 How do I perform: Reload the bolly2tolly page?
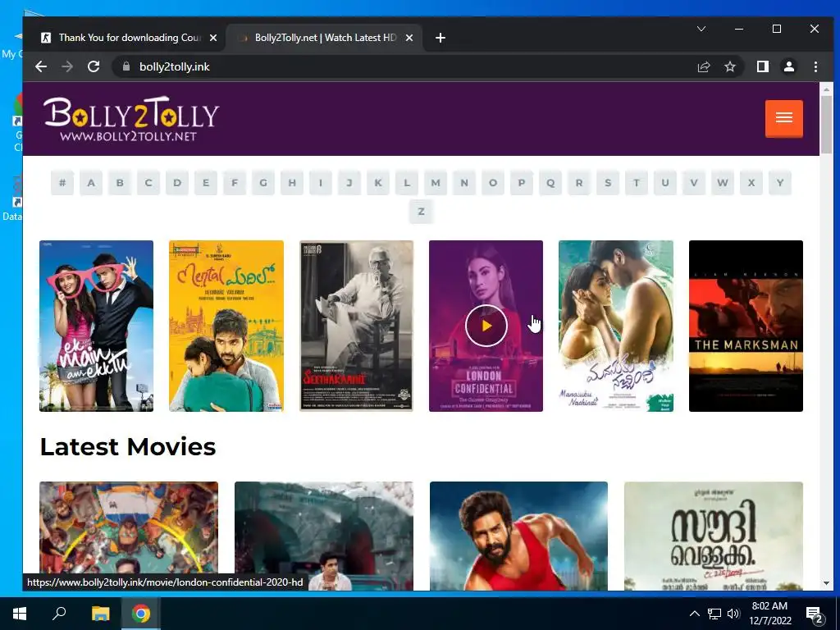click(x=94, y=66)
